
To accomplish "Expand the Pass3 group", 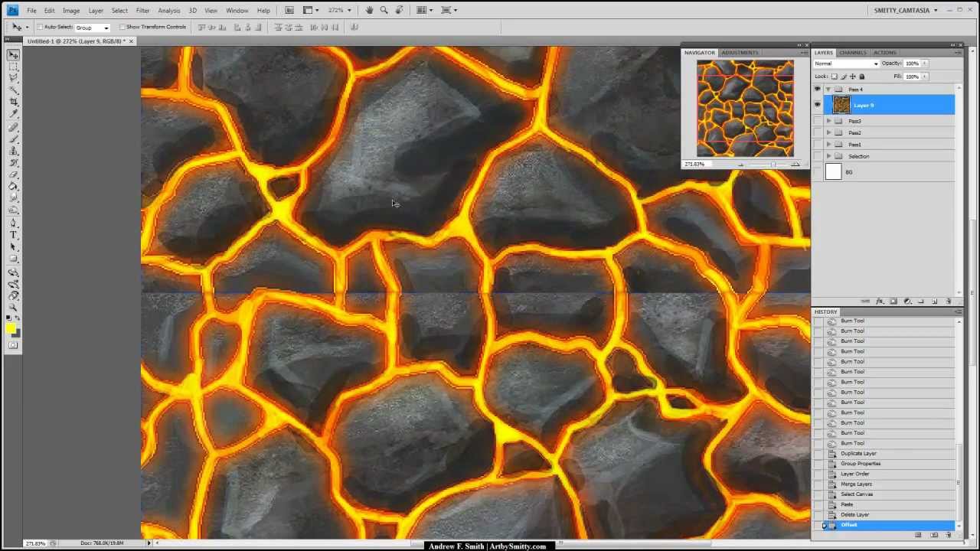I will click(828, 121).
